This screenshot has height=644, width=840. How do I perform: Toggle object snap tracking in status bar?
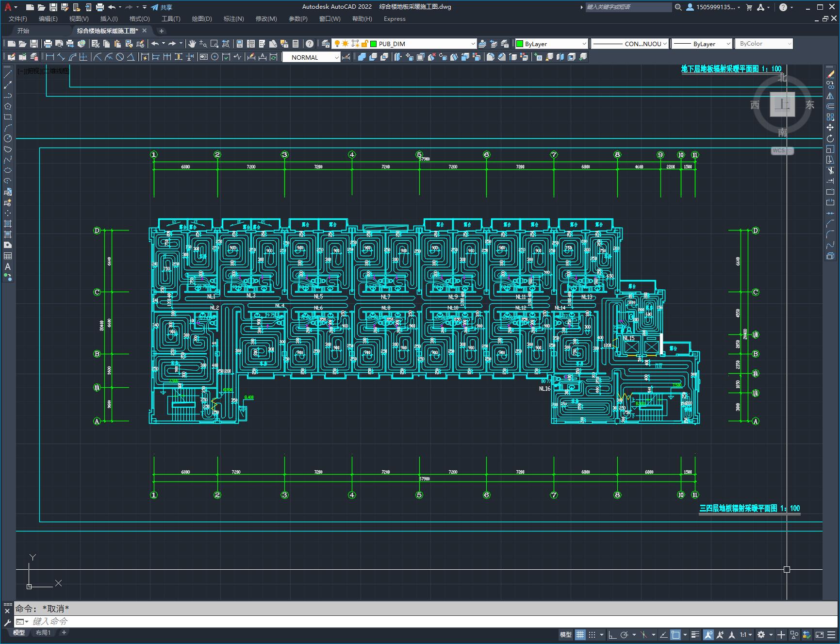point(663,634)
